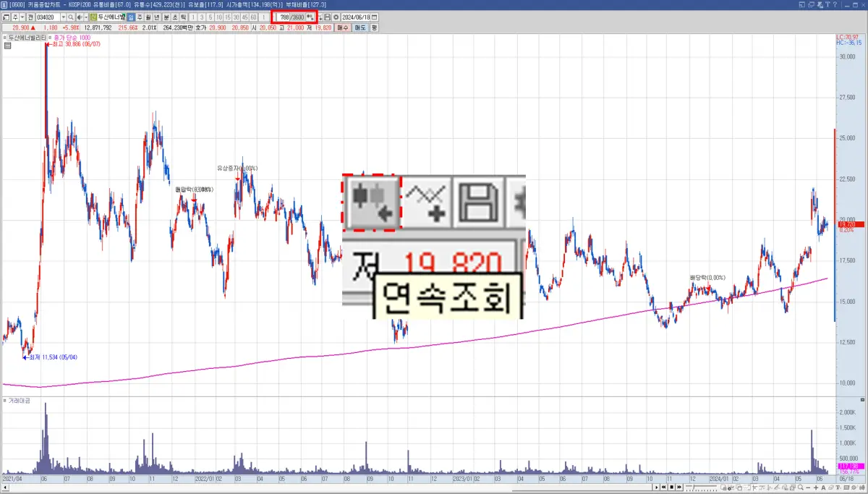Select the eraser tool in the bottom toolbar

click(830, 487)
